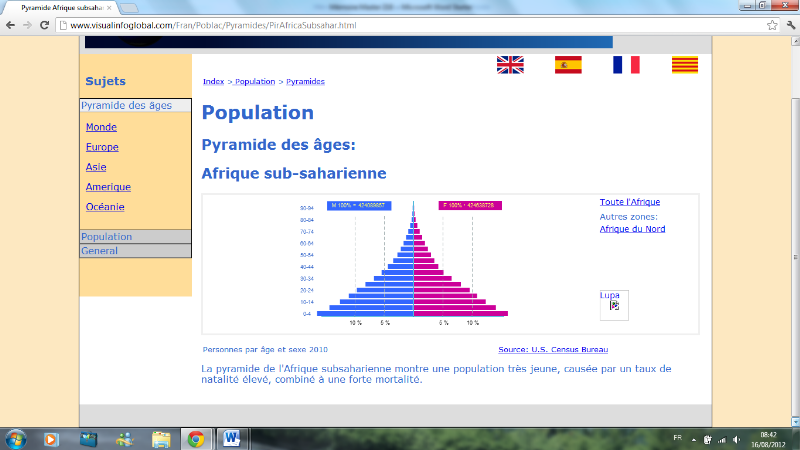800x450 pixels.
Task: Launch Windows Media Player from taskbar
Action: click(x=51, y=439)
